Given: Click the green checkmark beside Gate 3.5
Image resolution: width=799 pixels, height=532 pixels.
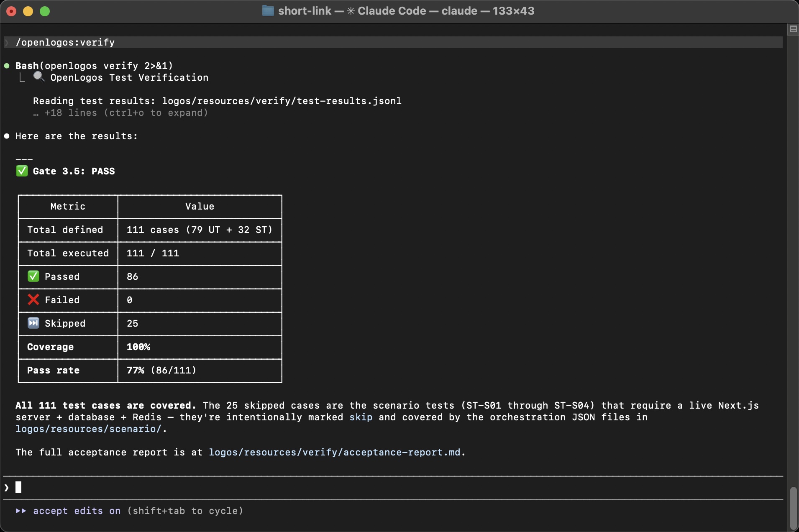Looking at the screenshot, I should click(22, 171).
